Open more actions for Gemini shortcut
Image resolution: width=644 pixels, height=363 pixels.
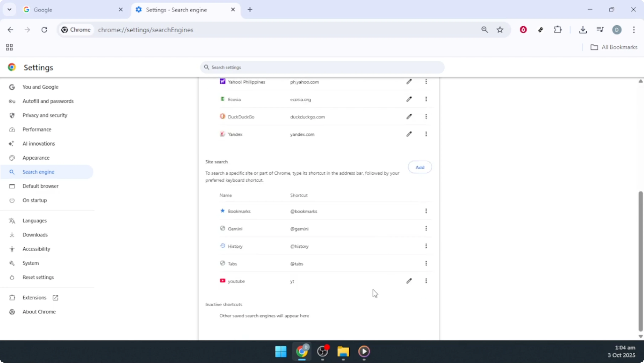pos(426,228)
